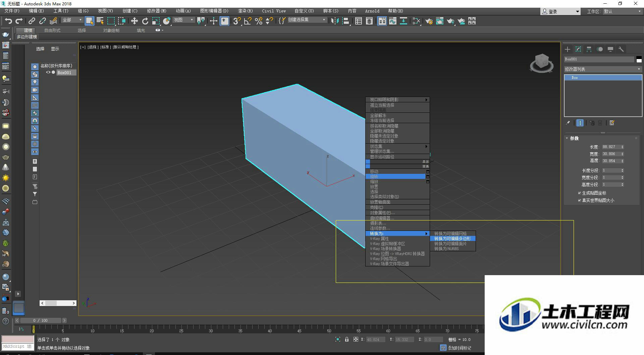Choose the Select and Move tool
The height and width of the screenshot is (355, 644).
(135, 21)
